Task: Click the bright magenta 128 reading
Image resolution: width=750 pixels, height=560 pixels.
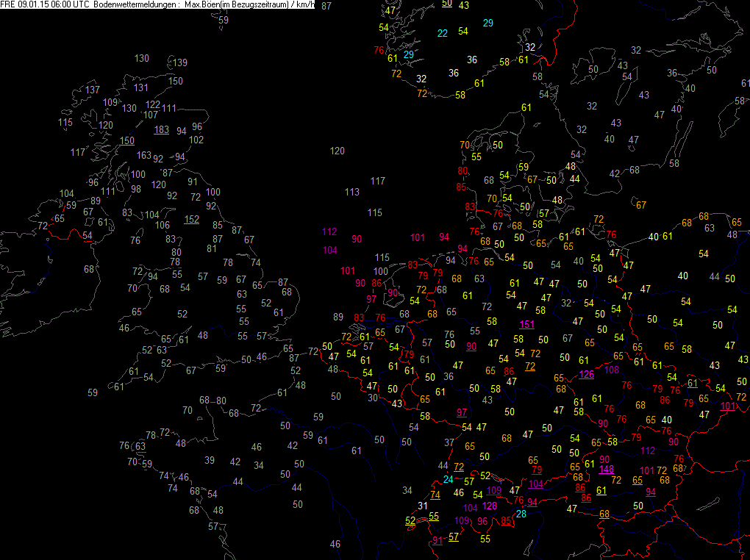Action: pyautogui.click(x=489, y=506)
